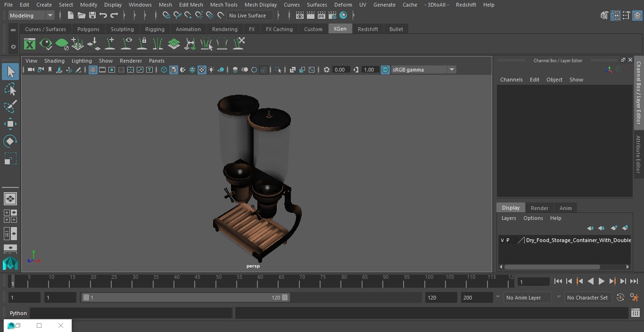Click the Render current frame icon
This screenshot has width=644, height=332.
311,16
